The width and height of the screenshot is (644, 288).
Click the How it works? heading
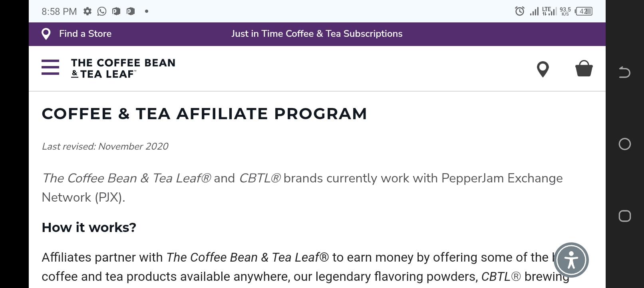tap(89, 227)
